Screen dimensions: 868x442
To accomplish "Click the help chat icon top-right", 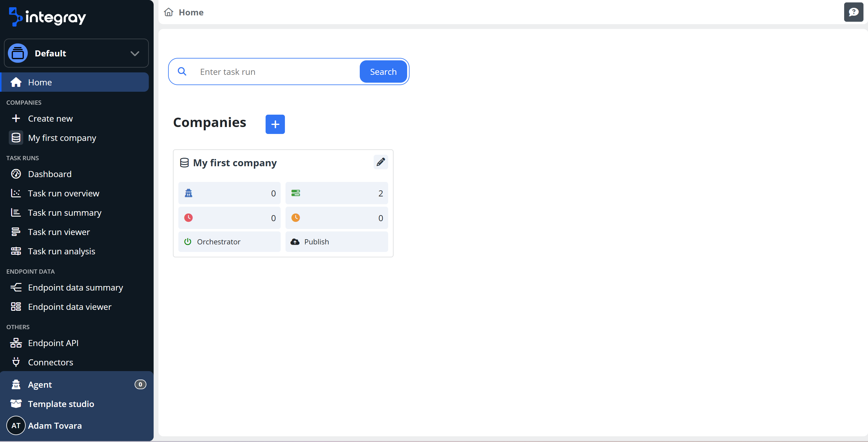I will 853,12.
